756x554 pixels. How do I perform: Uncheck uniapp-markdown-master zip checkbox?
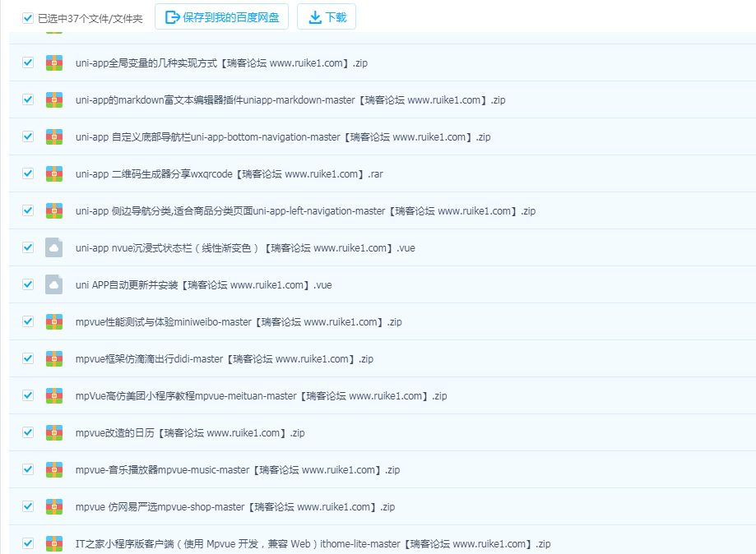point(28,99)
